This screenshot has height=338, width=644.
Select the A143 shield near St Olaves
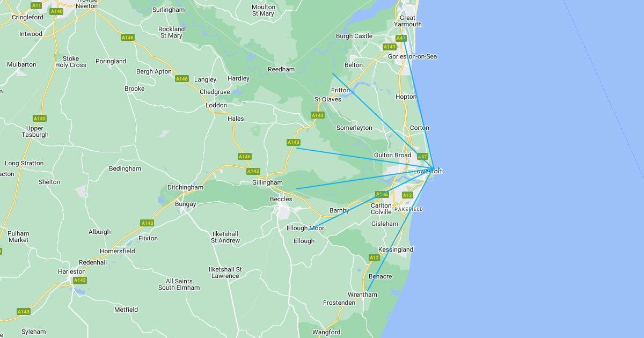(x=318, y=115)
